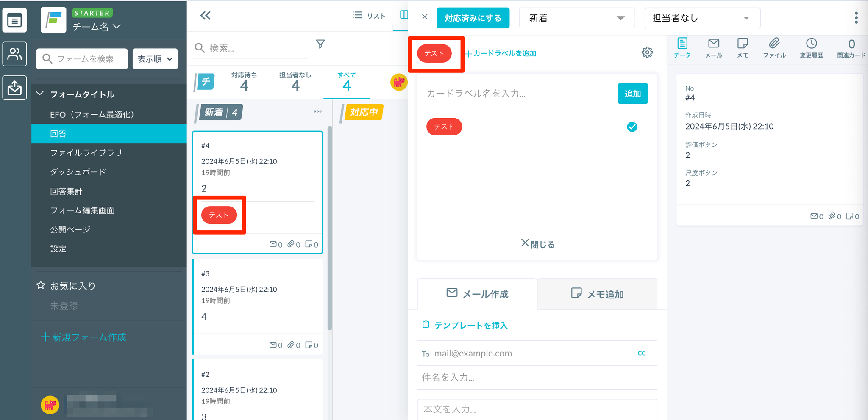Click the 新着 column header

click(221, 112)
